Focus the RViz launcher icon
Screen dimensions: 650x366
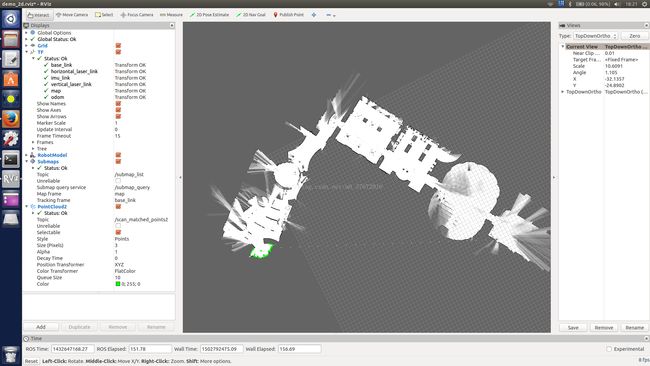click(11, 179)
